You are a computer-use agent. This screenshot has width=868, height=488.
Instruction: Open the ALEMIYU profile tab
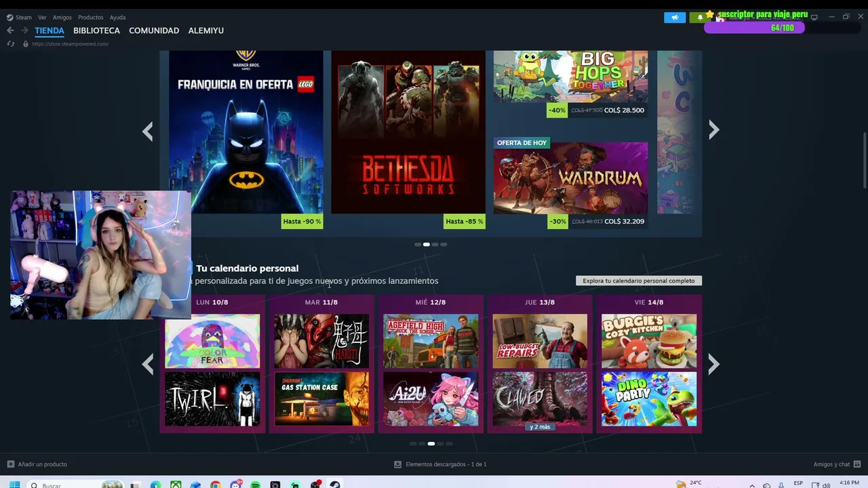pyautogui.click(x=206, y=30)
